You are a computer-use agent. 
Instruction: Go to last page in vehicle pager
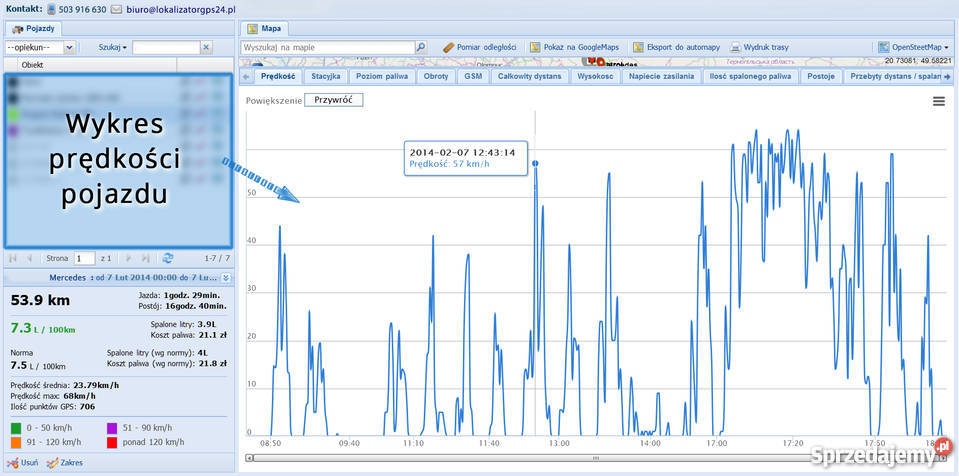pos(146,258)
